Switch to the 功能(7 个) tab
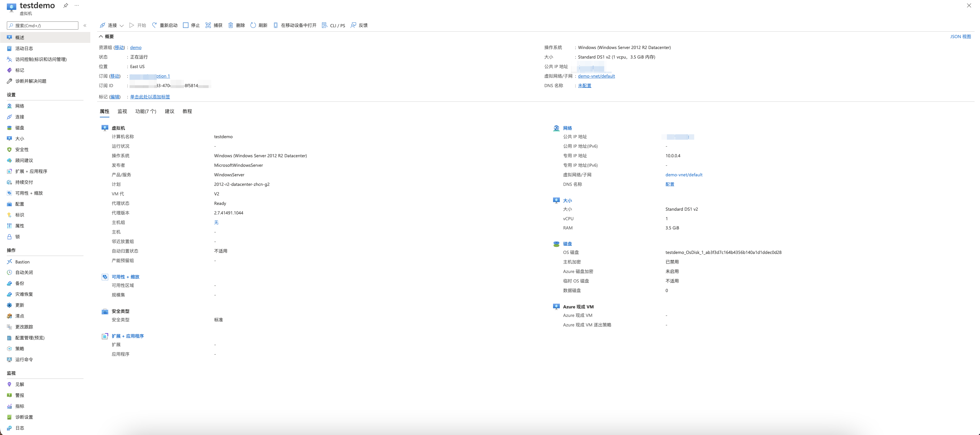This screenshot has height=435, width=980. 146,111
